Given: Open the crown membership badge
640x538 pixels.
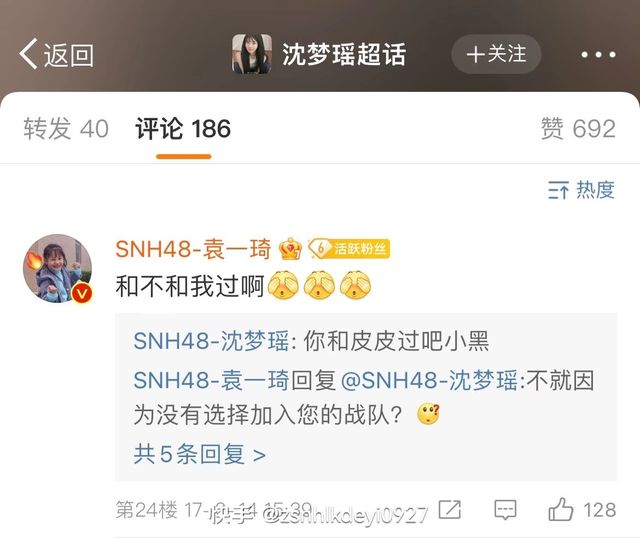Looking at the screenshot, I should tap(290, 249).
